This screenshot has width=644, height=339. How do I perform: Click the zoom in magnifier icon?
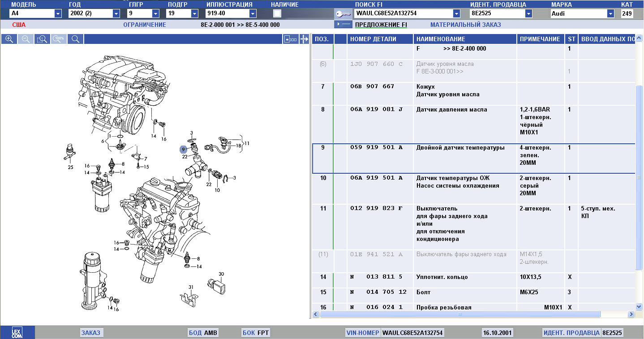(9, 39)
